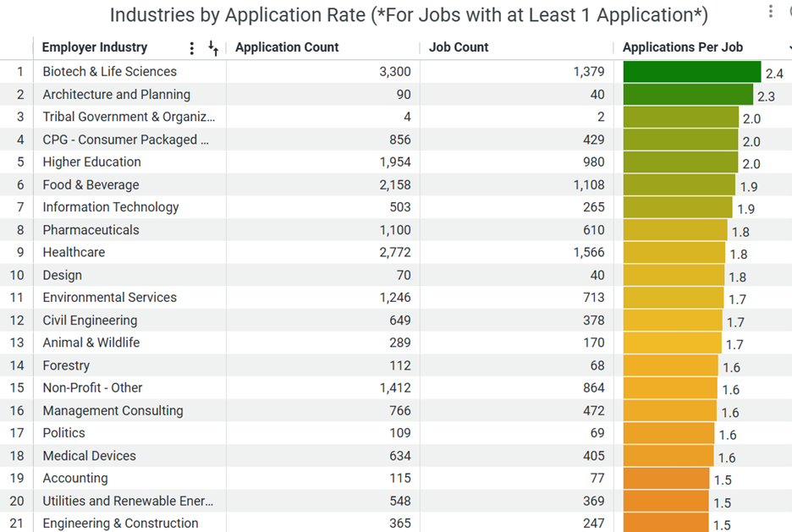
Task: Open the tile's three-dot actions menu
Action: (x=770, y=12)
